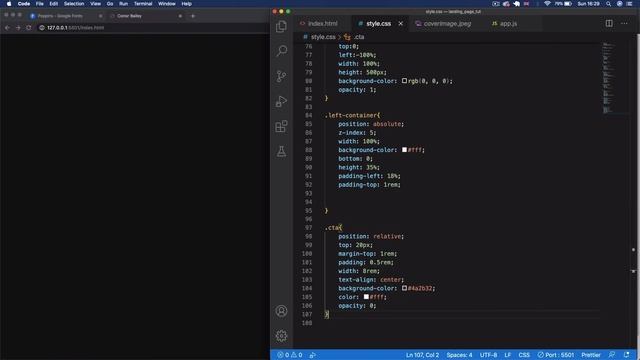Click errors and warnings status item
Viewport: 640px width, 360px height.
[x=290, y=355]
